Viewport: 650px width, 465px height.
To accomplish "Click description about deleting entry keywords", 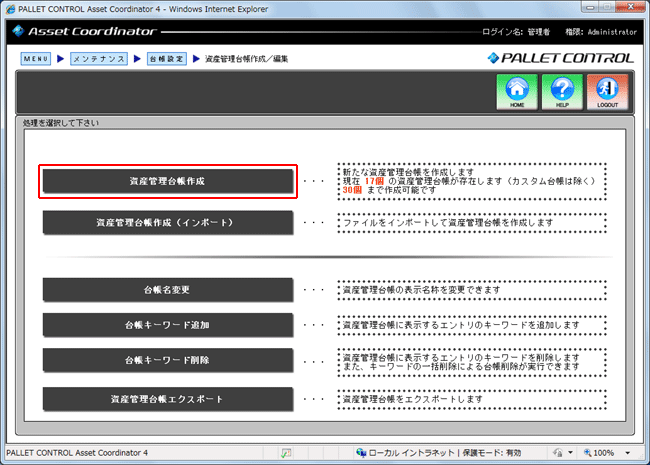I will click(x=461, y=362).
